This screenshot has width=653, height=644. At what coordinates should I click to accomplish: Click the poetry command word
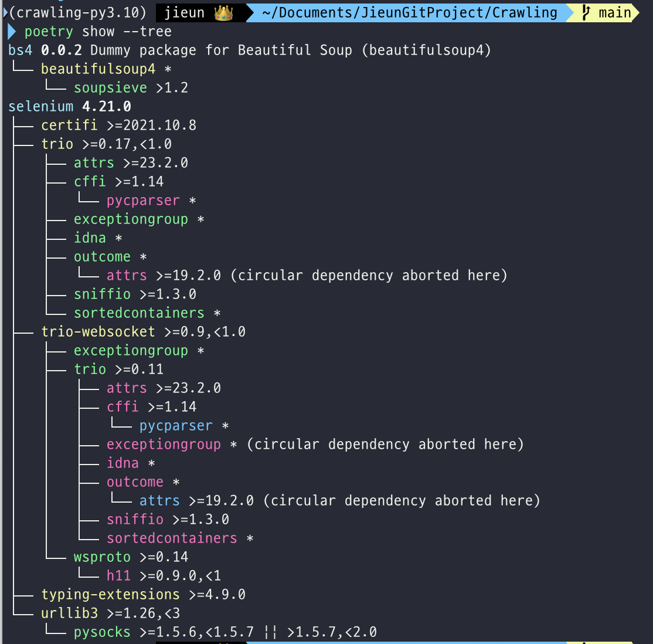(x=49, y=32)
